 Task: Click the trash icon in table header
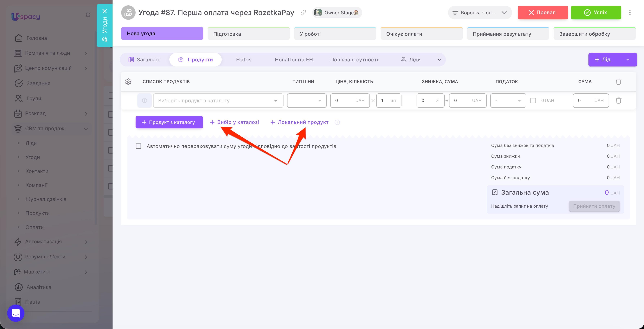click(x=618, y=81)
